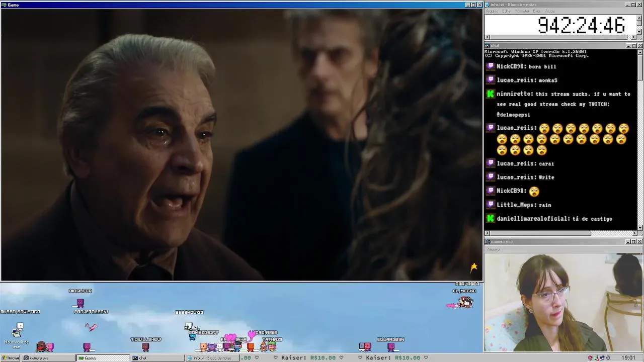Click the chat window horizontal scrollbar right arrow
This screenshot has height=362, width=644.
(634, 233)
